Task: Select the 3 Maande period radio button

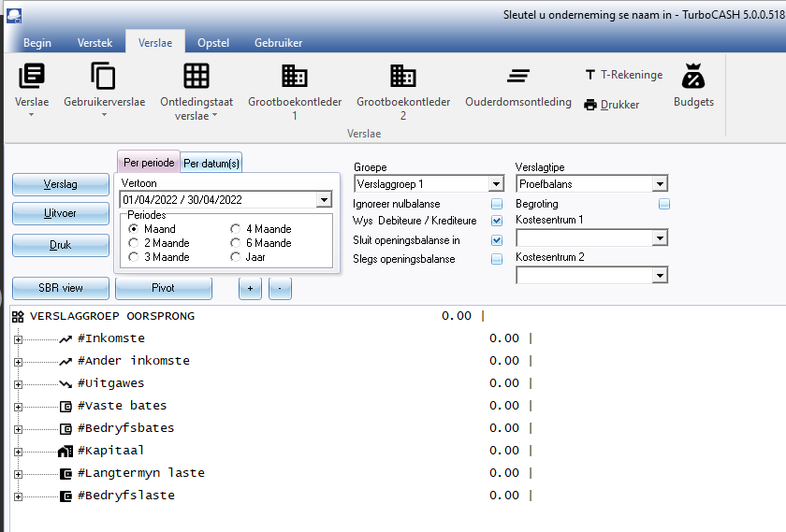Action: (x=134, y=257)
